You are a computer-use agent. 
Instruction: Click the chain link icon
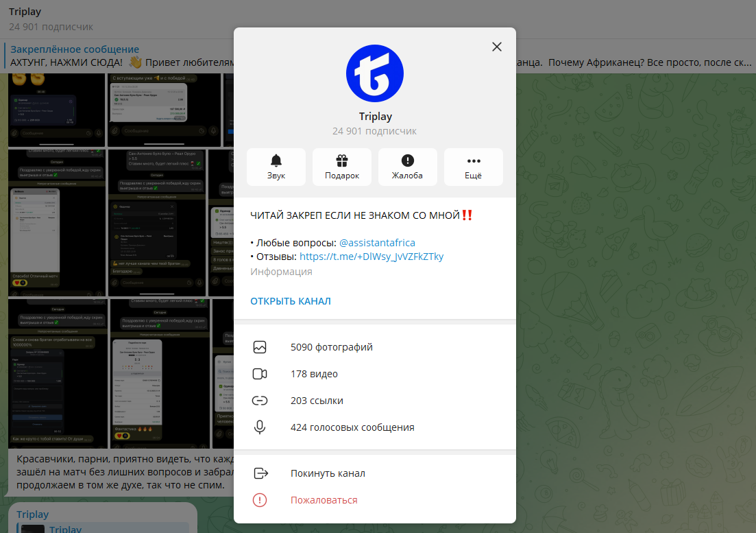coord(260,401)
